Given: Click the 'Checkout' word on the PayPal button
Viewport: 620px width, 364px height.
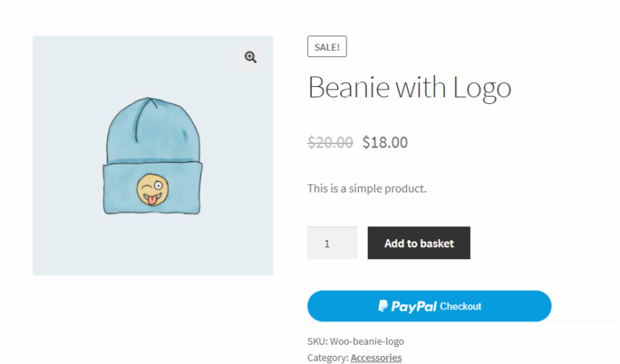Looking at the screenshot, I should [460, 306].
